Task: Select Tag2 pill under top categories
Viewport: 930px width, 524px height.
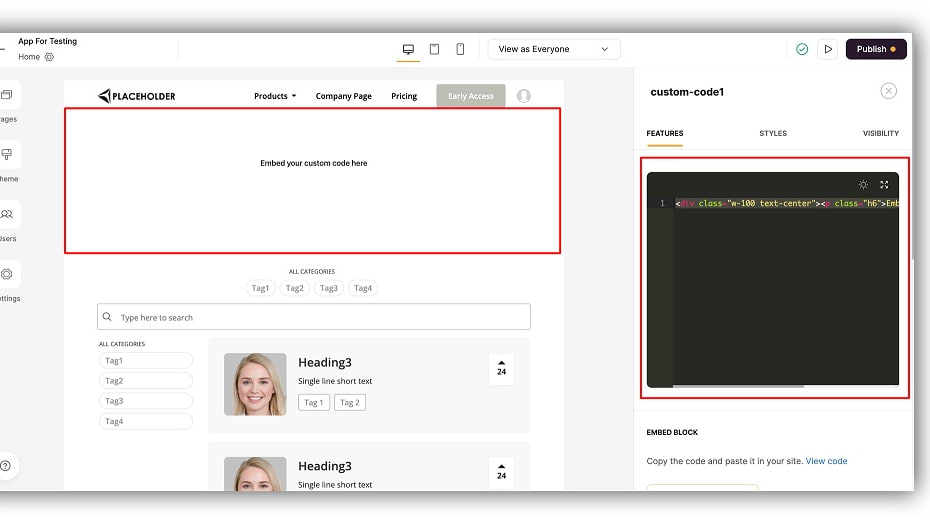Action: click(x=295, y=288)
